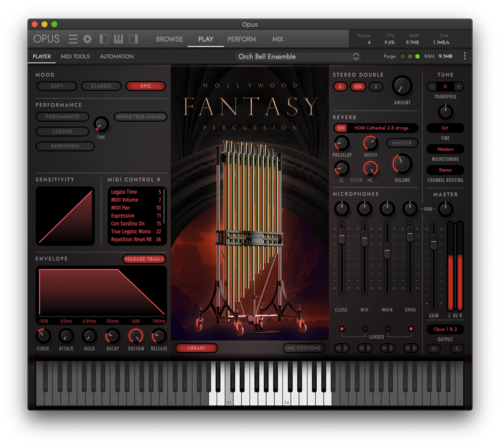This screenshot has height=447, width=500.
Task: Click the Envelope Sustain knob
Action: 136,336
